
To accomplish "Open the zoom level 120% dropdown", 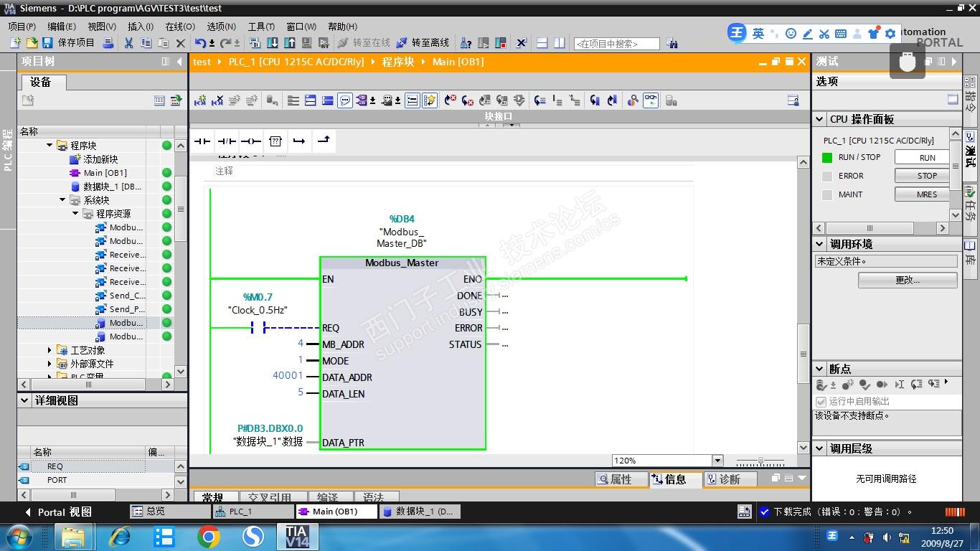I will point(717,461).
